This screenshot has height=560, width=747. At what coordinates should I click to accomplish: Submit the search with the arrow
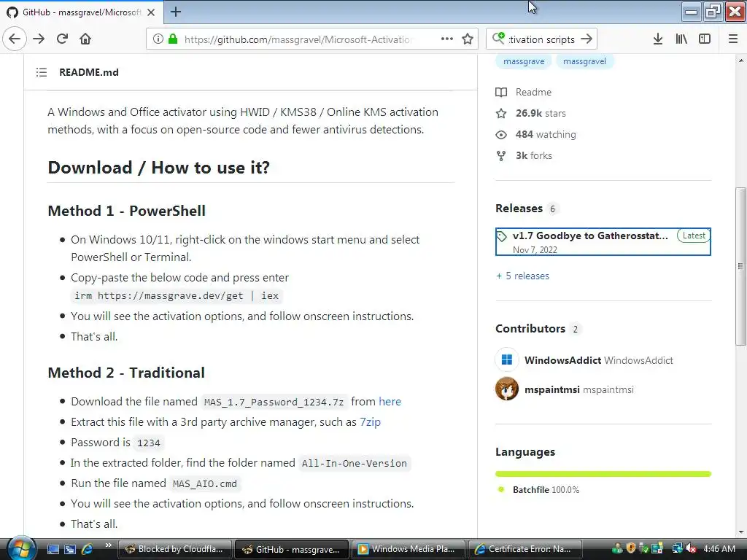pos(587,39)
